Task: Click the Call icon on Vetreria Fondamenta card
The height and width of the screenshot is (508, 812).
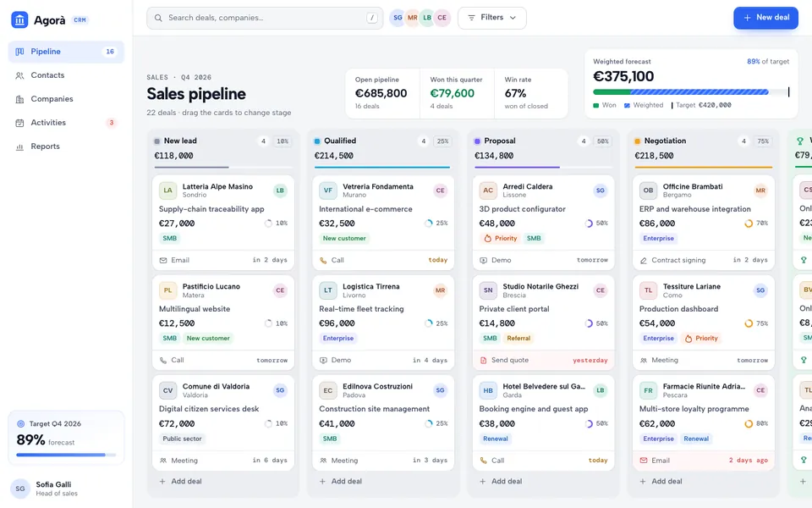Action: click(323, 261)
